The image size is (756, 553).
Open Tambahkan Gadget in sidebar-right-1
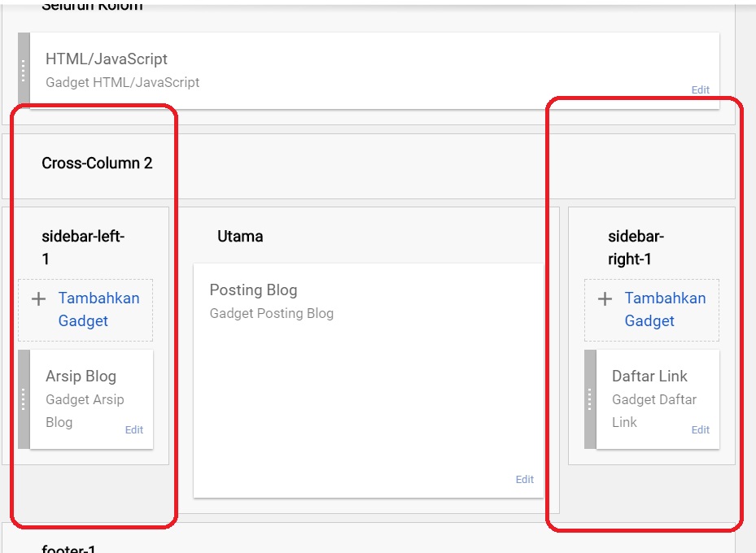click(664, 308)
